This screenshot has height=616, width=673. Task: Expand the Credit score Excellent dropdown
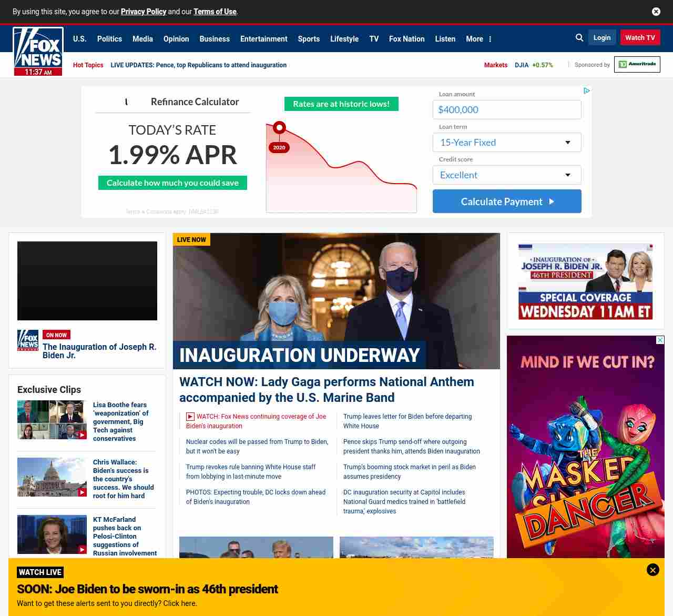[507, 175]
